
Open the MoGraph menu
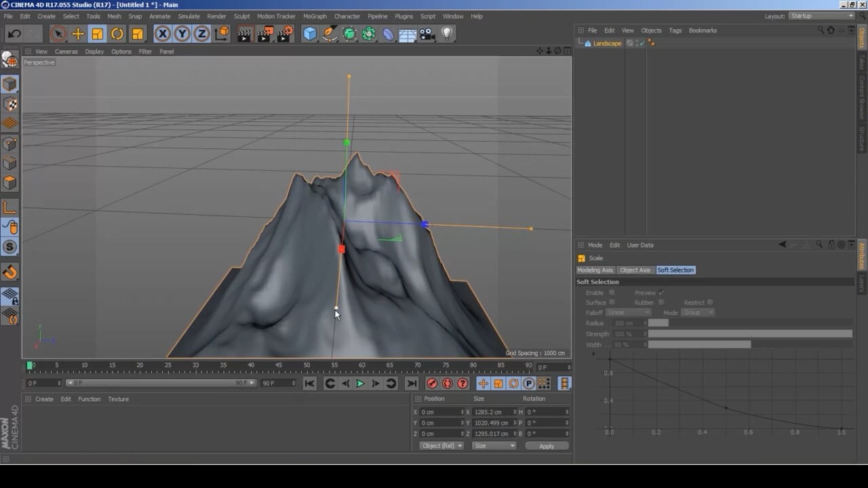coord(315,16)
